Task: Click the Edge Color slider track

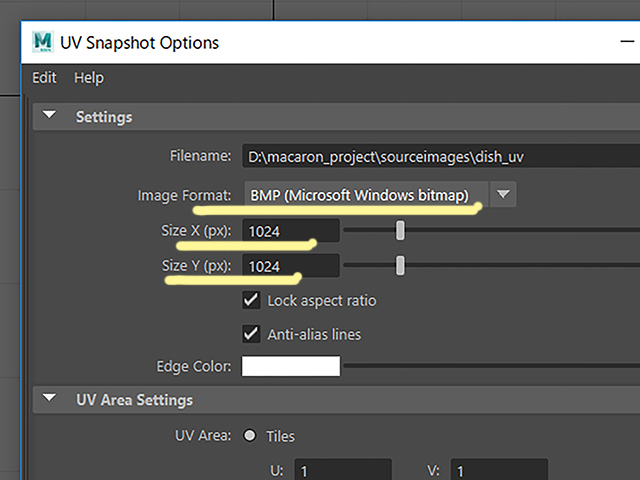Action: pos(491,366)
